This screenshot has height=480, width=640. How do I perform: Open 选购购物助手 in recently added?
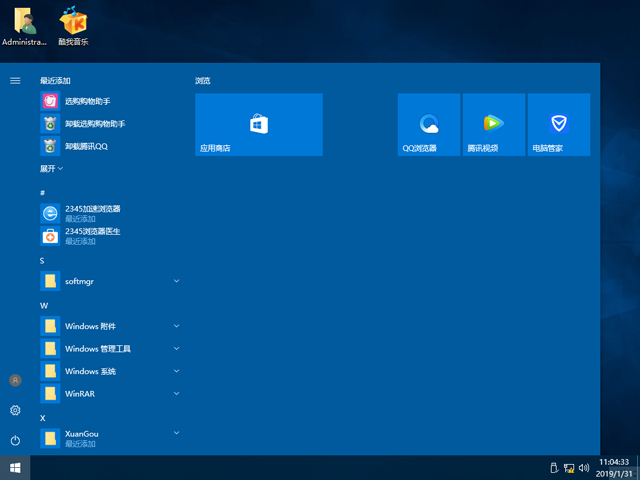(x=88, y=101)
